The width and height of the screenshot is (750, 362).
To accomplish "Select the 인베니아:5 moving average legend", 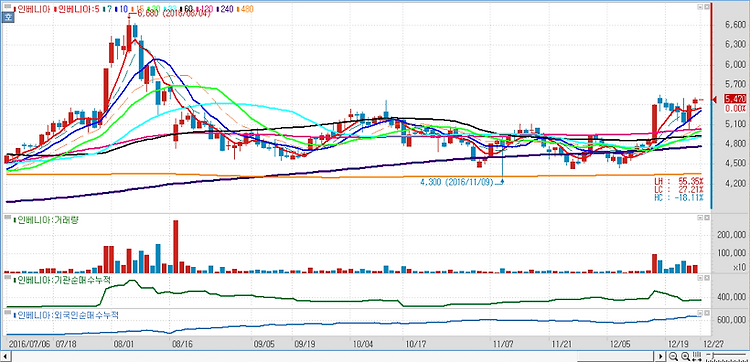I will click(77, 9).
